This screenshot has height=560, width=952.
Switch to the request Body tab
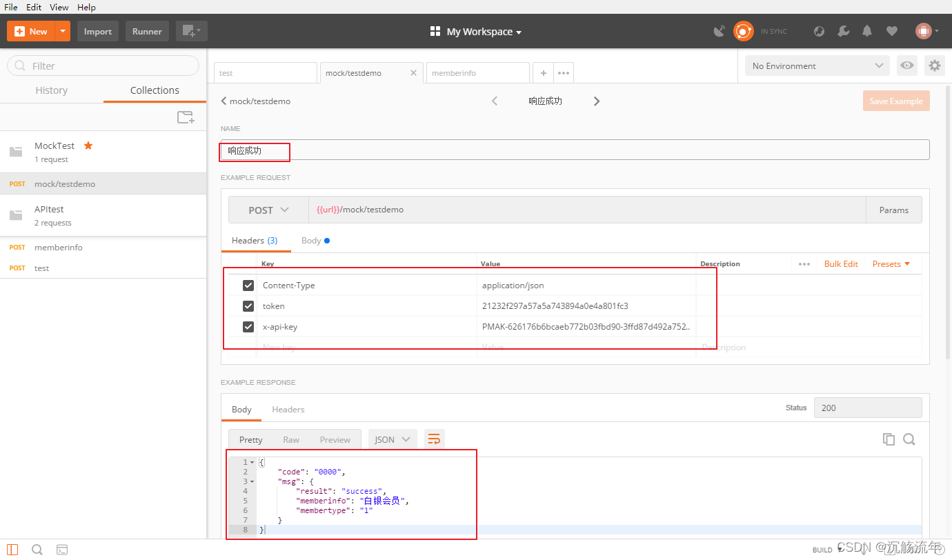point(315,240)
